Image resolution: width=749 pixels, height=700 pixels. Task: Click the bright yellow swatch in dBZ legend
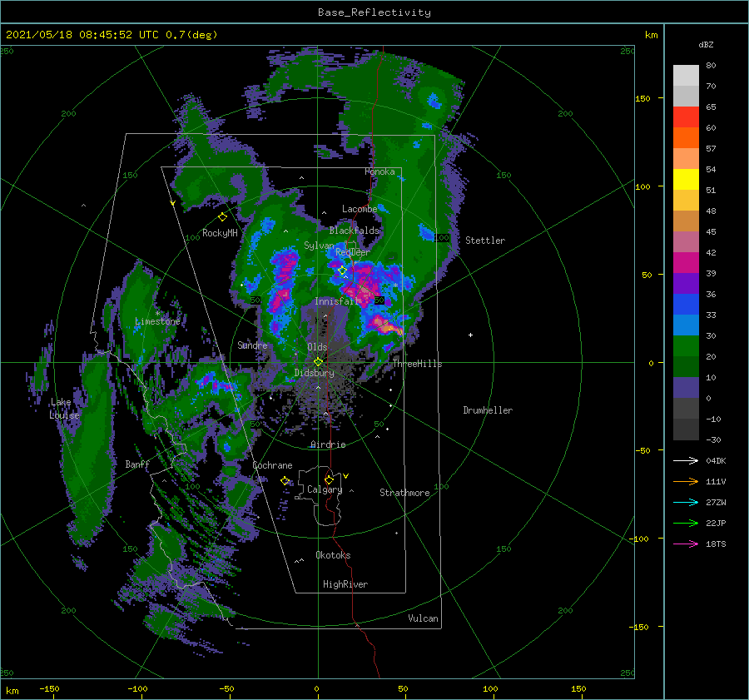pos(686,179)
